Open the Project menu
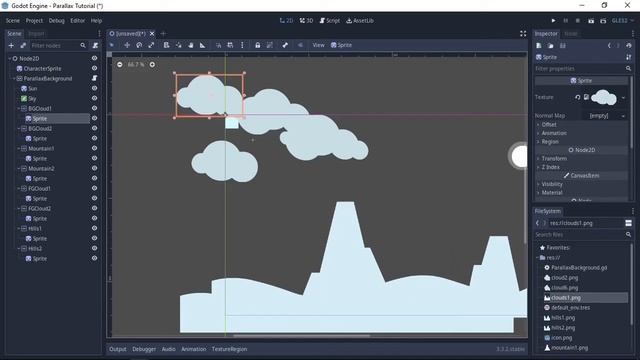This screenshot has width=640, height=360. tap(34, 20)
